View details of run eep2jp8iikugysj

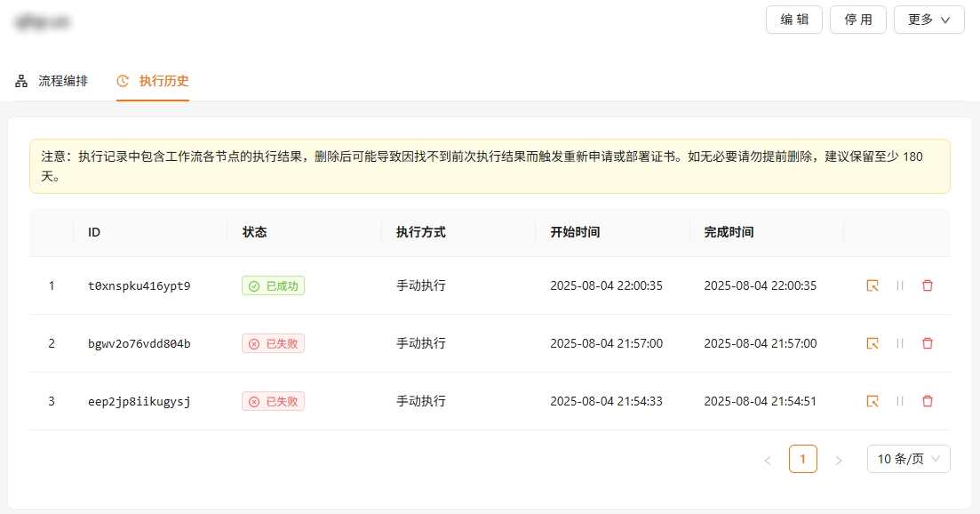pos(872,401)
